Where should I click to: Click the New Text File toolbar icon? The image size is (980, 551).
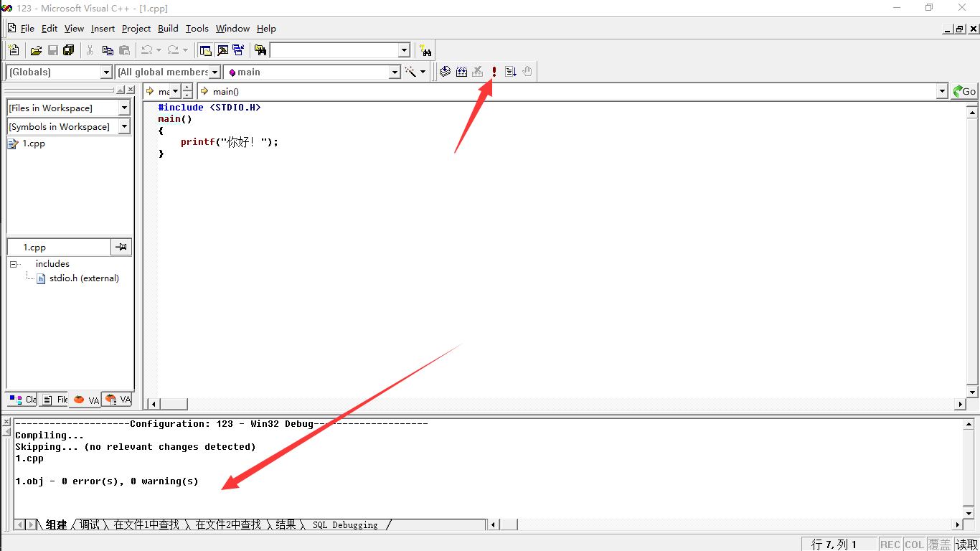coord(14,50)
